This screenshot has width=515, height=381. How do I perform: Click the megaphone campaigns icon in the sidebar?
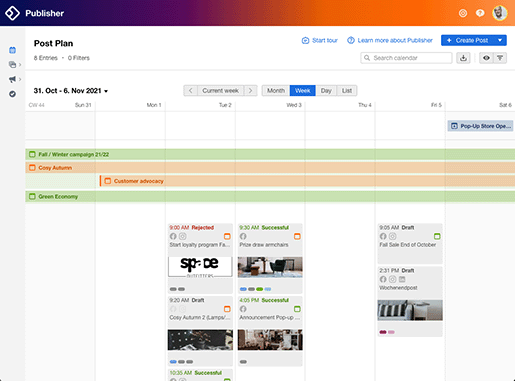tap(12, 79)
